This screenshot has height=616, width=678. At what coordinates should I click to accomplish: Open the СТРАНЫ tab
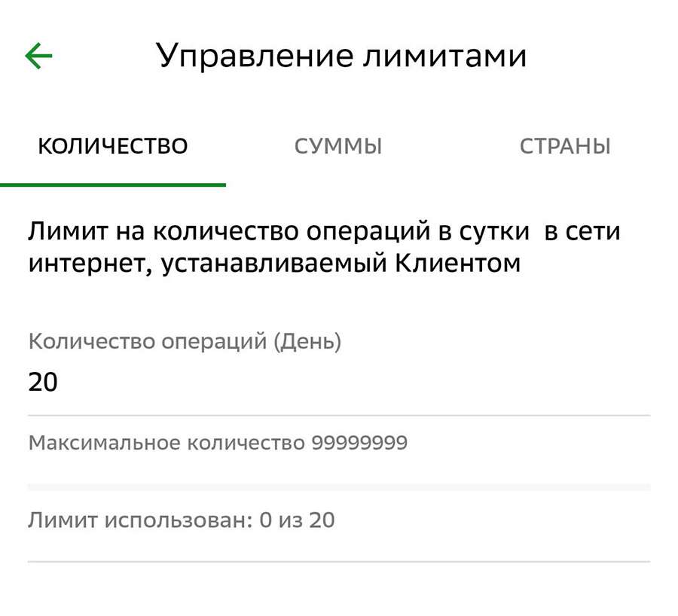click(566, 146)
